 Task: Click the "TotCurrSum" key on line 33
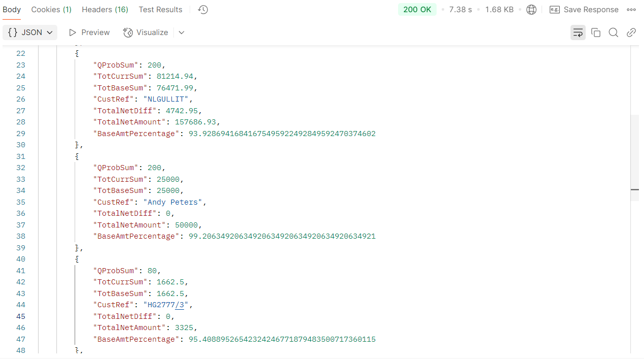tap(120, 179)
